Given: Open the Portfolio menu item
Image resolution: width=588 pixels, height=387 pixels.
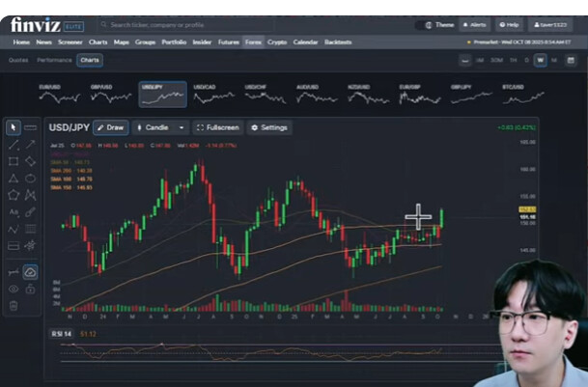Looking at the screenshot, I should [x=174, y=42].
